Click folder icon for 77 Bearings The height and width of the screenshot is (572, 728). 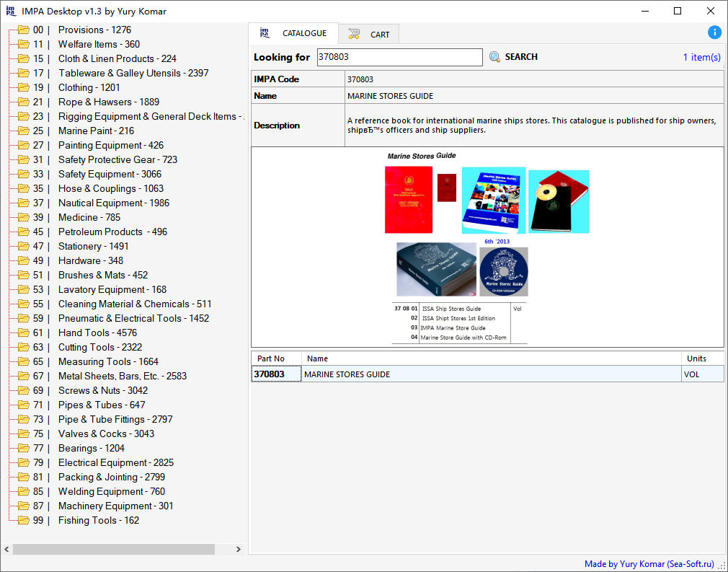pyautogui.click(x=23, y=447)
